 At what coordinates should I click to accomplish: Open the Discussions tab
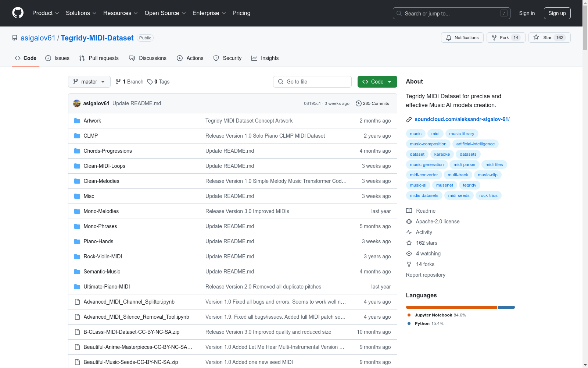148,58
